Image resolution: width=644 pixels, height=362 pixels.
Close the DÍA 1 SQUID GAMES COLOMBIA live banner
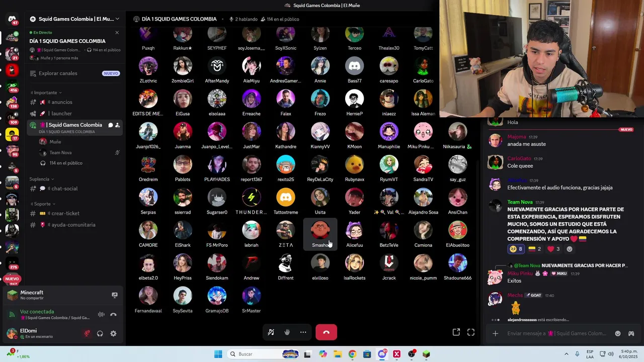117,33
